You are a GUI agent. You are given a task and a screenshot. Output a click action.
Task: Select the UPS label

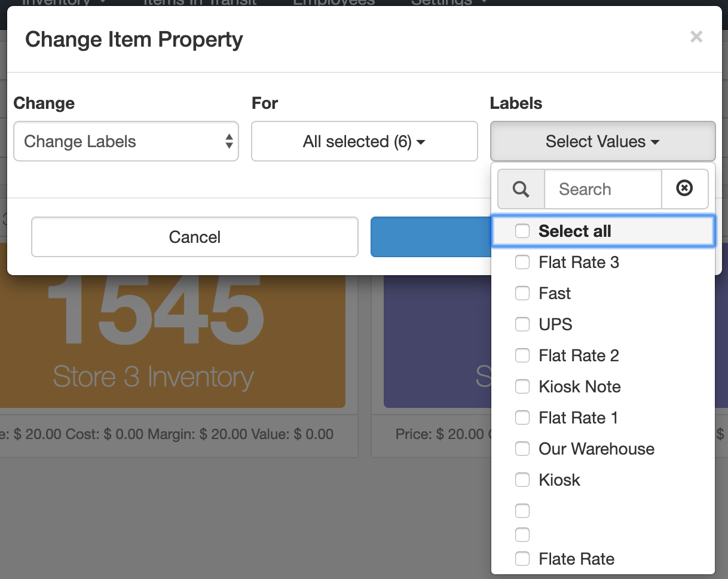point(522,324)
